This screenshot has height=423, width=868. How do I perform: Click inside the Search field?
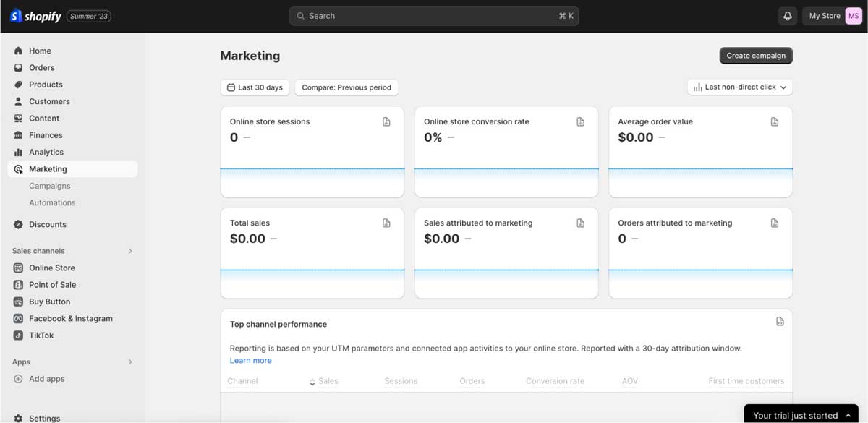[x=434, y=15]
